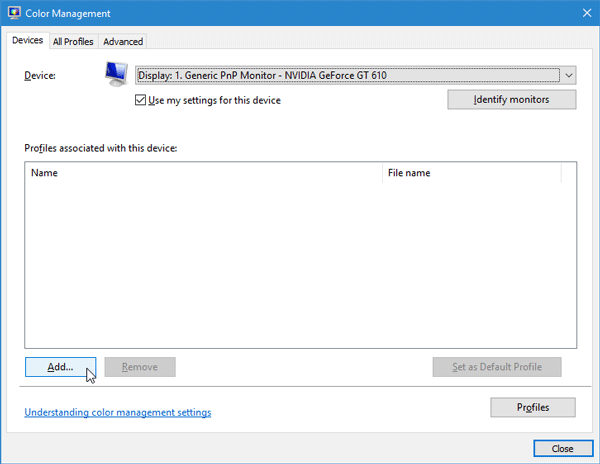600x464 pixels.
Task: Click the Color Management title bar icon
Action: (x=14, y=13)
